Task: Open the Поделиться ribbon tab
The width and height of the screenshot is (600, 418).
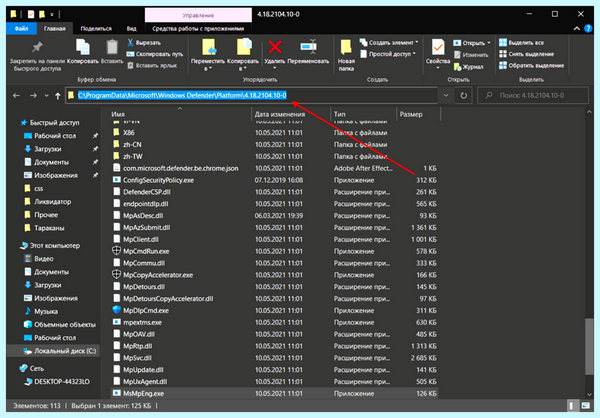Action: [96, 28]
